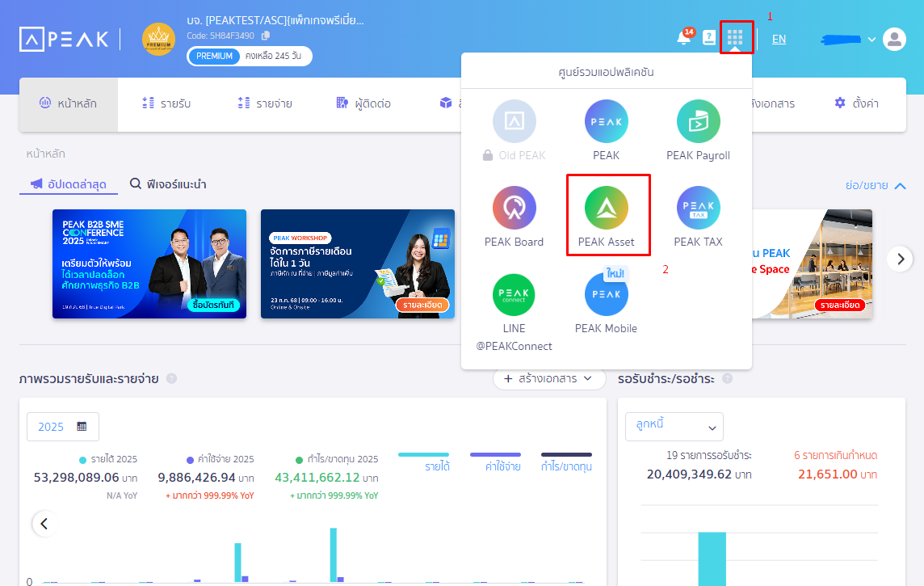The width and height of the screenshot is (924, 586).
Task: Open the PEAK Mobile app
Action: tap(606, 295)
